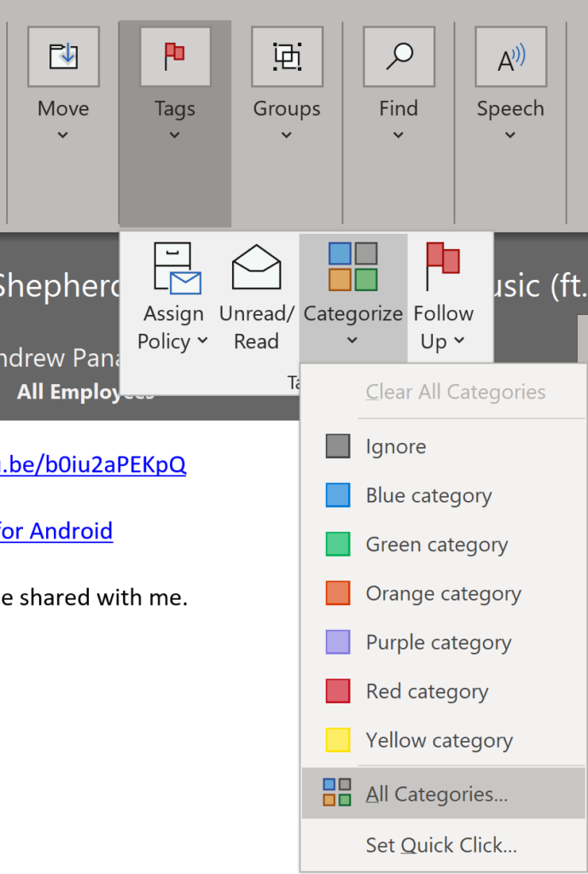
Task: Choose Set Quick Click menu option
Action: tap(441, 845)
